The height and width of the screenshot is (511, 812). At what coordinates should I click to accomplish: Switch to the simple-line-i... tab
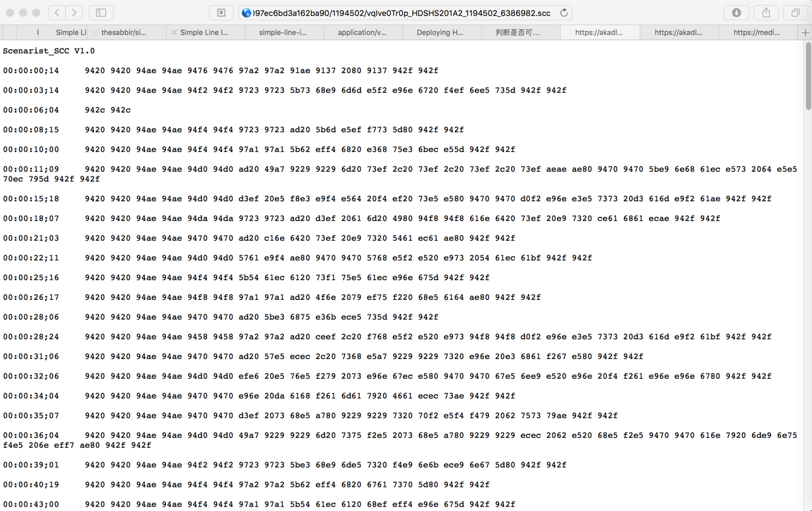(284, 32)
